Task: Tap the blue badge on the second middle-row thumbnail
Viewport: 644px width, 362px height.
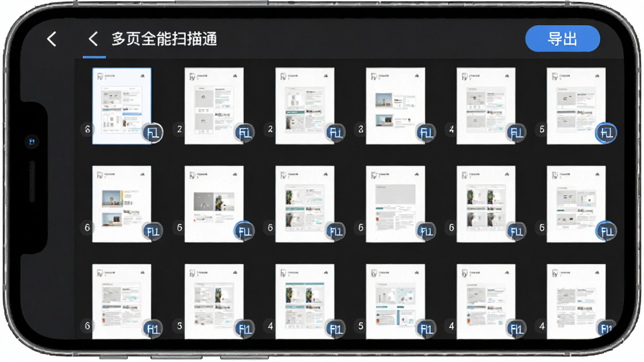Action: [245, 231]
